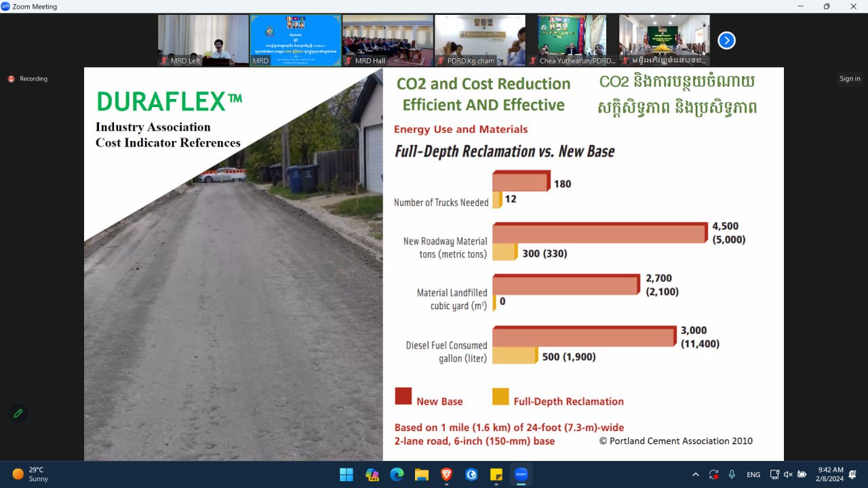Click the Portland Cement Association 2010 credit

676,441
